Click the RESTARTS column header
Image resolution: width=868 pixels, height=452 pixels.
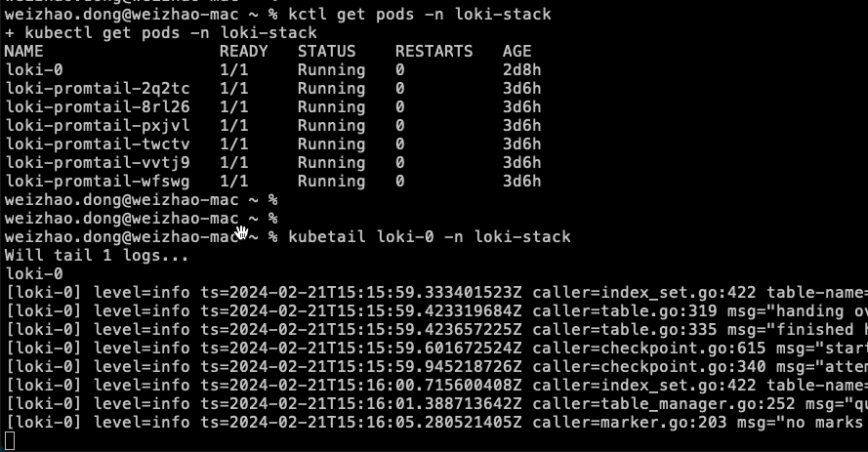434,52
